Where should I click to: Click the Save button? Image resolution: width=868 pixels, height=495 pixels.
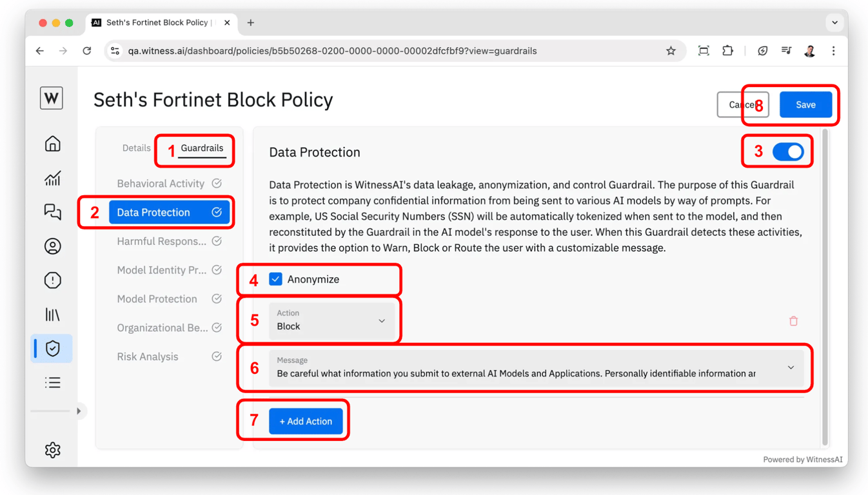coord(805,104)
